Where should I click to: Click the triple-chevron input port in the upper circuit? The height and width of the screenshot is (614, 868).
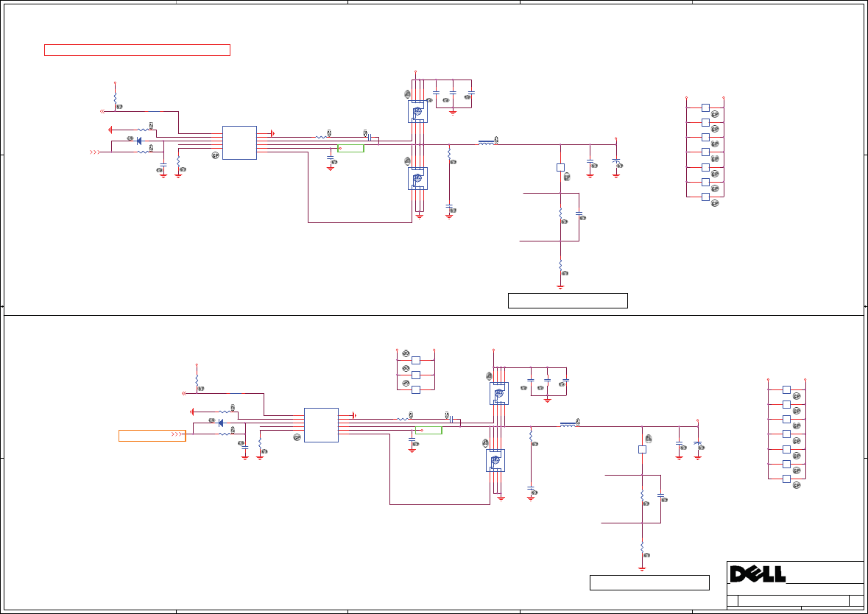[x=95, y=152]
